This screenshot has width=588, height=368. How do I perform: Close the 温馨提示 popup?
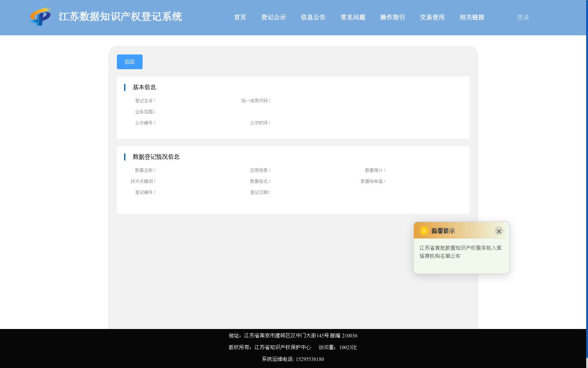coord(499,231)
